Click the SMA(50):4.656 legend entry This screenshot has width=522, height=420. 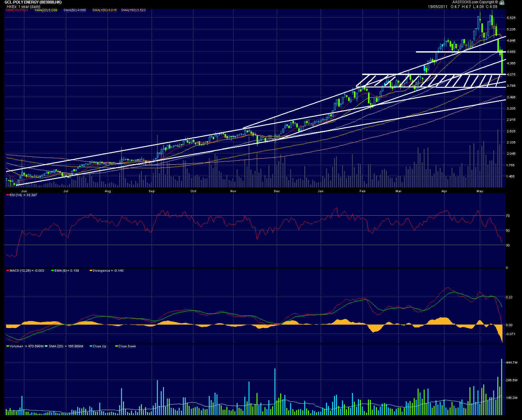(75, 10)
